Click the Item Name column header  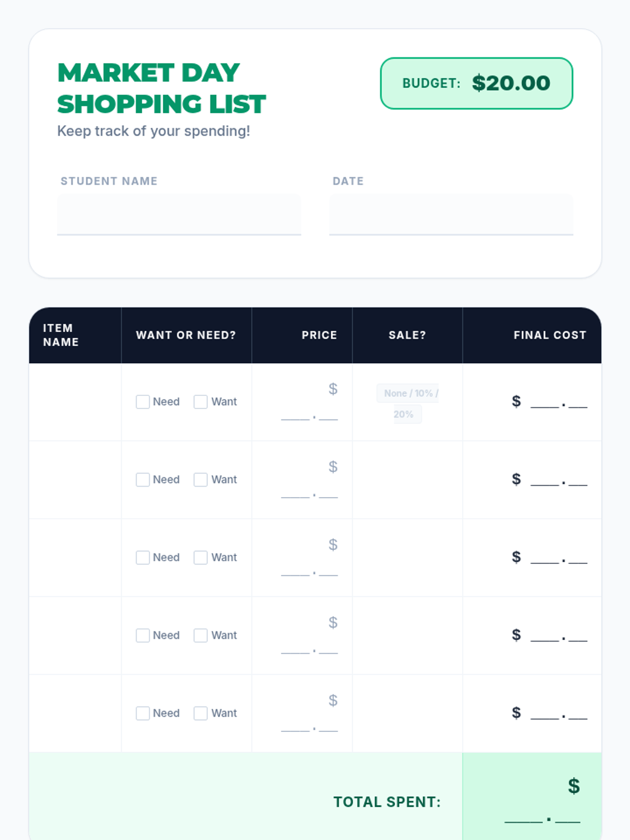(61, 335)
